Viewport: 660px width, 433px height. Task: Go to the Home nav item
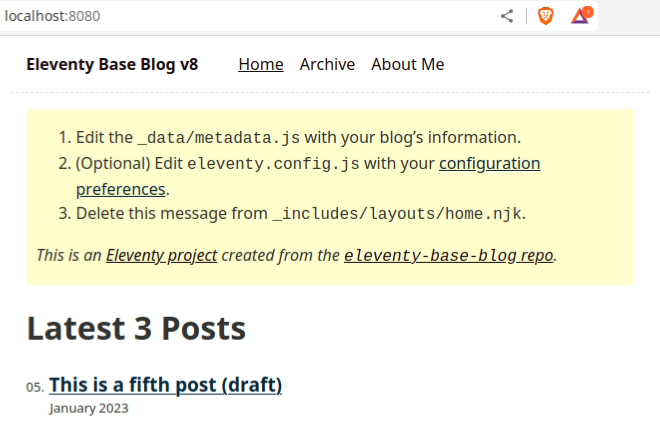[x=261, y=64]
